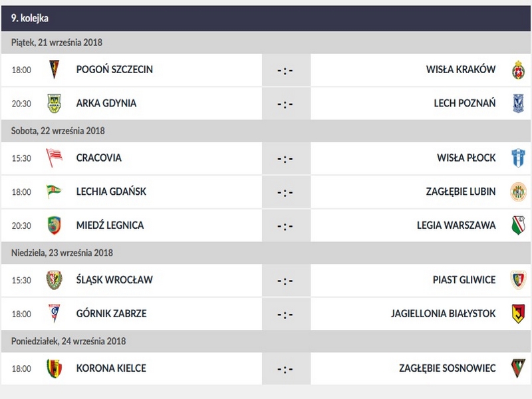Screen dimensions: 532x399
Task: Select the 9. kolejka header
Action: pos(29,19)
